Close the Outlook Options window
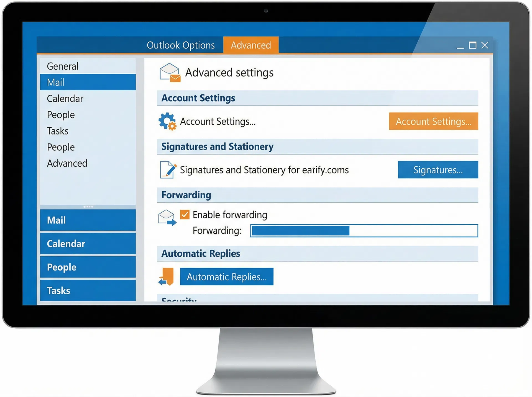The image size is (532, 397). [x=485, y=45]
